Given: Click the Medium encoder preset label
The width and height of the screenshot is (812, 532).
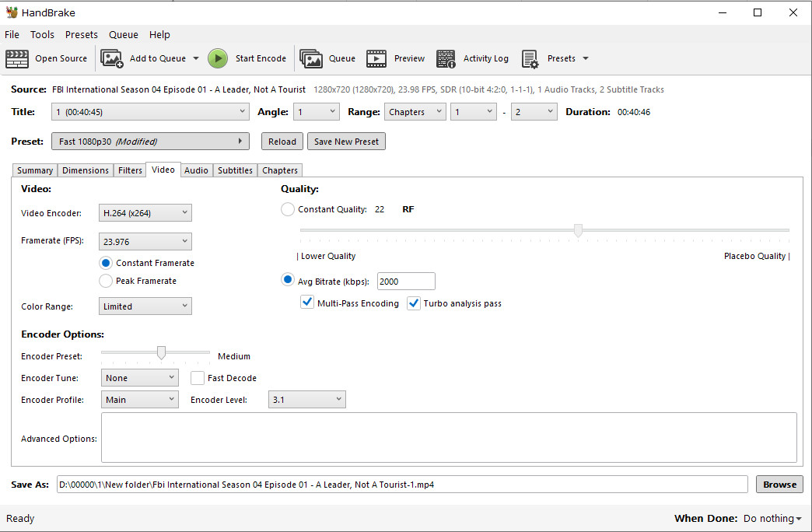Looking at the screenshot, I should pos(234,356).
